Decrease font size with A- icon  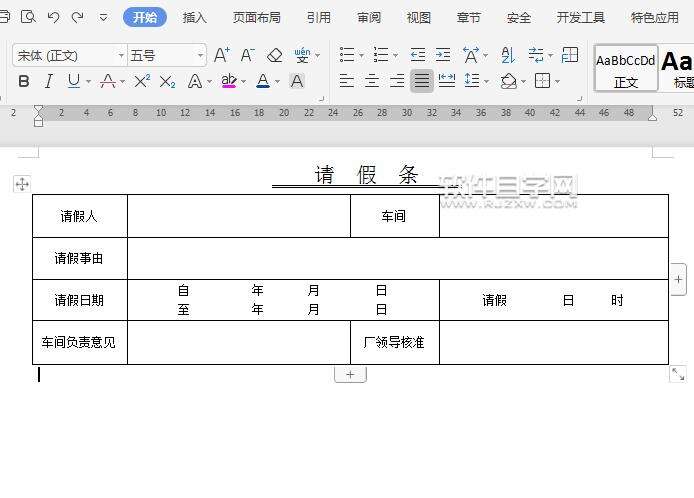tap(247, 55)
